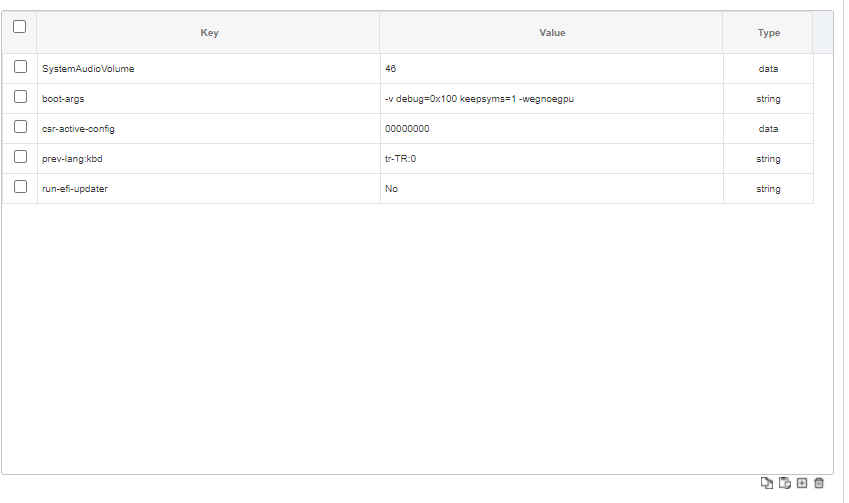Click the string type cell for boot-args
This screenshot has height=503, width=849.
[768, 99]
